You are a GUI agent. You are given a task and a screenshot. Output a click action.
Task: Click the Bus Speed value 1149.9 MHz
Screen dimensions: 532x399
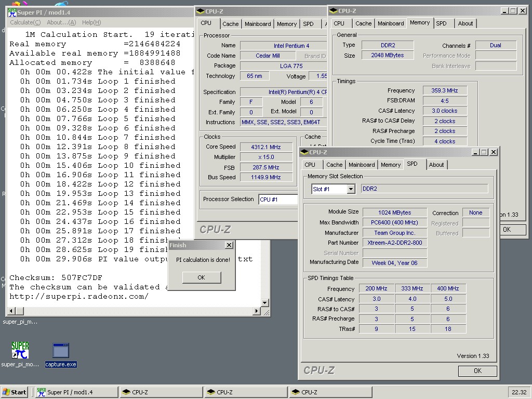(266, 177)
